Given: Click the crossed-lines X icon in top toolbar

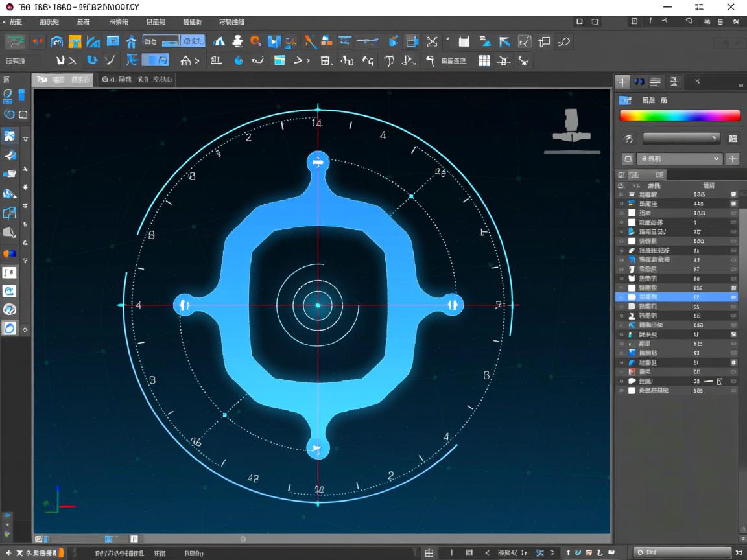Looking at the screenshot, I should [432, 41].
